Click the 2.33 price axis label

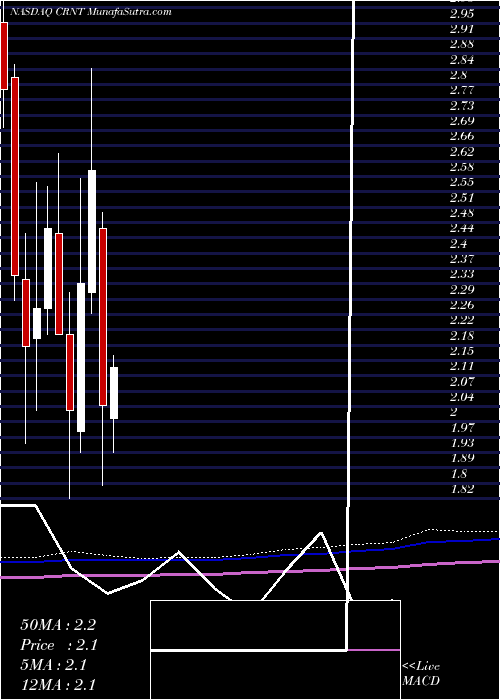tap(462, 274)
